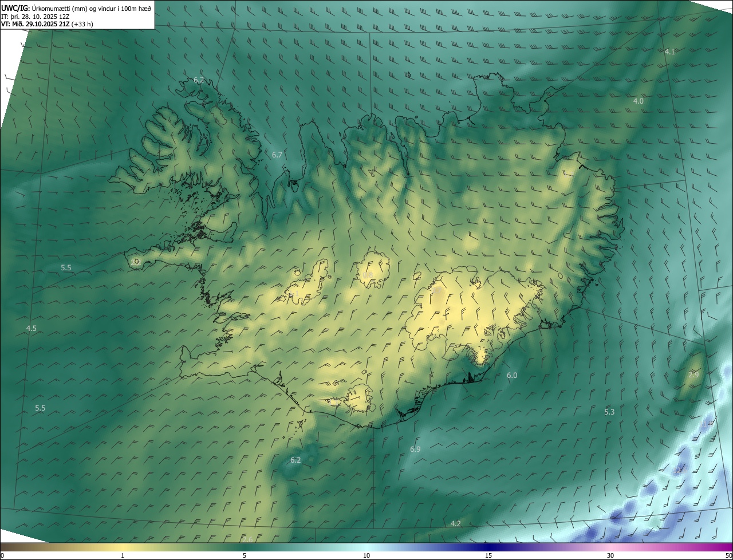The width and height of the screenshot is (733, 560).
Task: Click the yellow segment of the color scale
Action: pyautogui.click(x=123, y=547)
